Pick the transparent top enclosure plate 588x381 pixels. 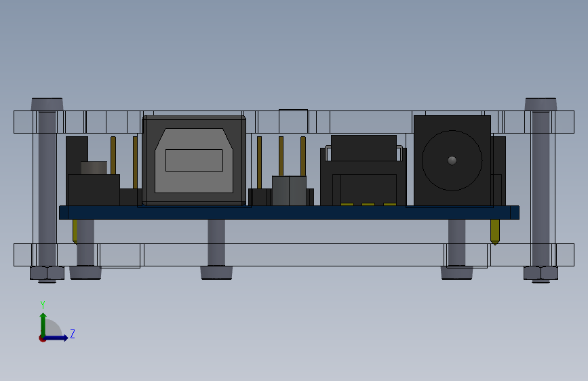294,122
